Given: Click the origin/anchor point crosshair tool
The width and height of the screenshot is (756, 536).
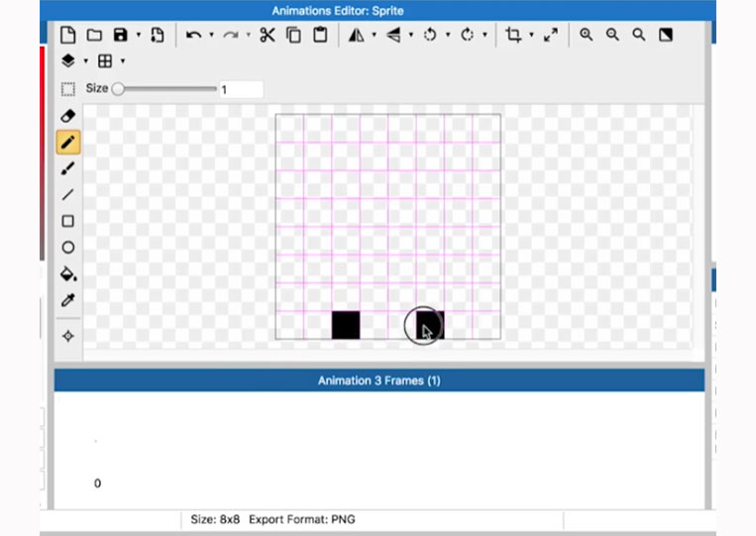Looking at the screenshot, I should [68, 336].
